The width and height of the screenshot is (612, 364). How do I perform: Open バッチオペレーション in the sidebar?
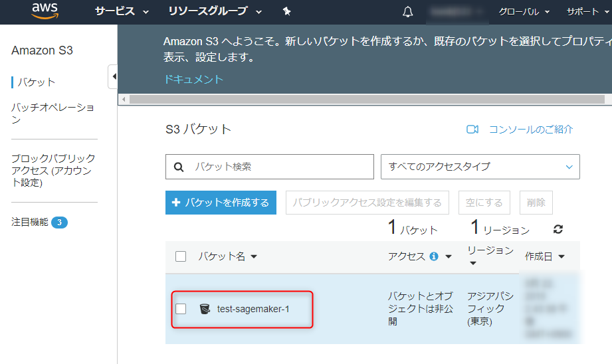[x=52, y=113]
